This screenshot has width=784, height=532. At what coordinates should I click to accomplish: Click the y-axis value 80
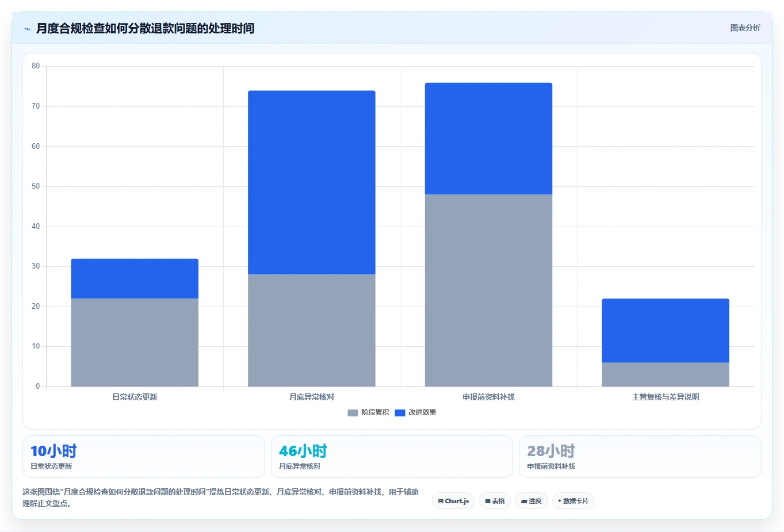36,66
